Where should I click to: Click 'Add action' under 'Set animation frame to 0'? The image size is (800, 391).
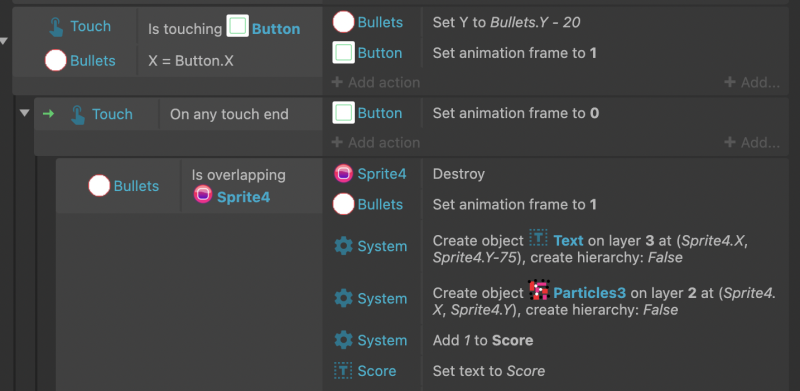[376, 142]
